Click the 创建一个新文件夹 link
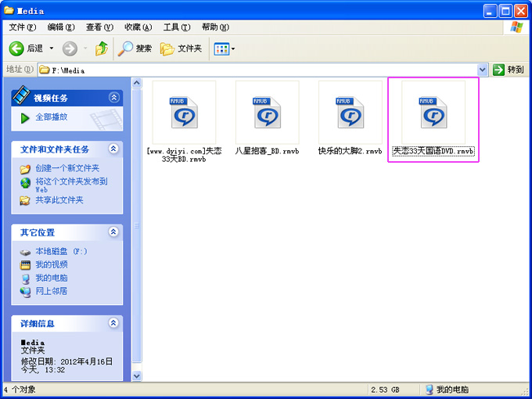Viewport: 532px width, 399px height. pyautogui.click(x=67, y=168)
